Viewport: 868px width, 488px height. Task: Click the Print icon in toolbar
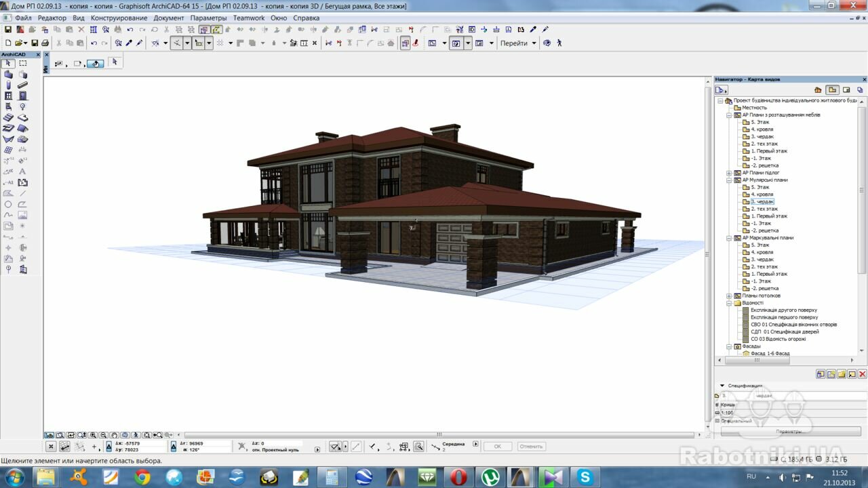(x=45, y=43)
